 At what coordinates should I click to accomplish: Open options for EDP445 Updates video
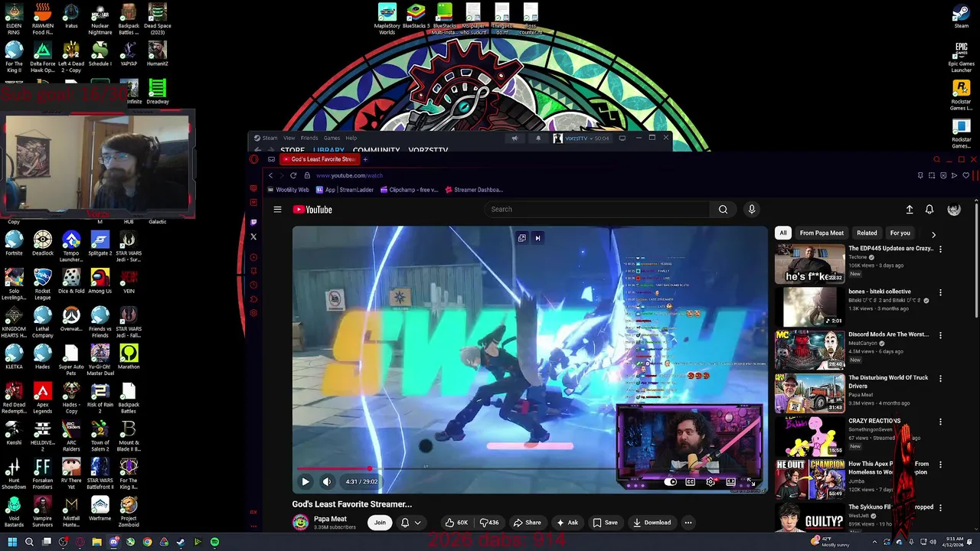pyautogui.click(x=940, y=249)
